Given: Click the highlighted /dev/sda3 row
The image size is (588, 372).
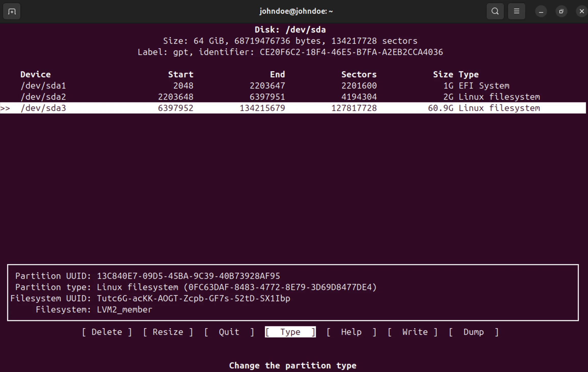Looking at the screenshot, I should [43, 108].
